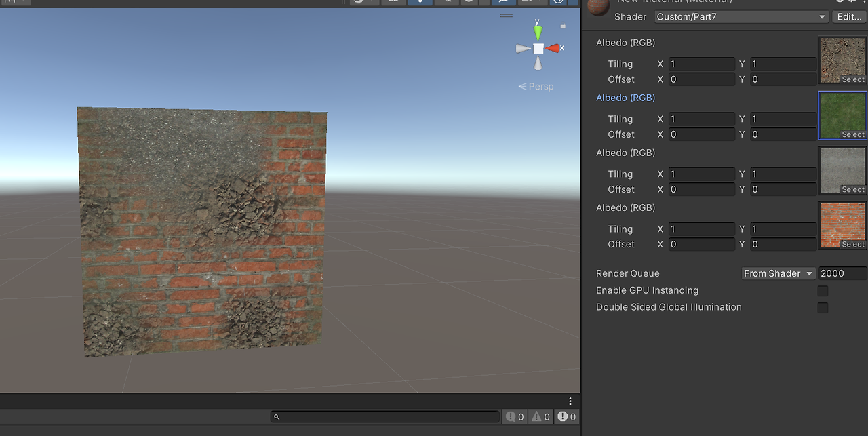The width and height of the screenshot is (868, 436).
Task: Switch projection via the Persp label
Action: (536, 87)
